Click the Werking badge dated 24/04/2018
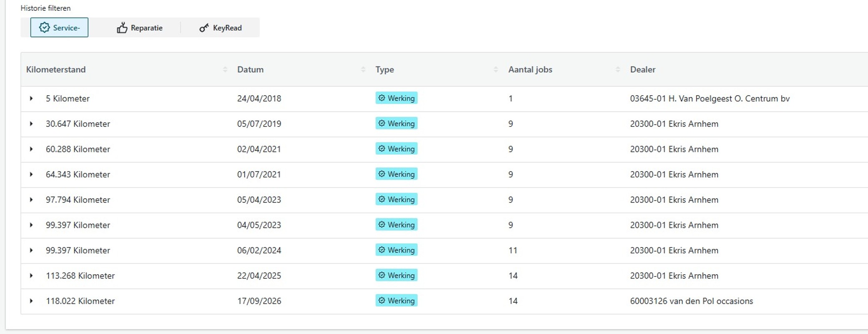The width and height of the screenshot is (868, 334). tap(396, 98)
